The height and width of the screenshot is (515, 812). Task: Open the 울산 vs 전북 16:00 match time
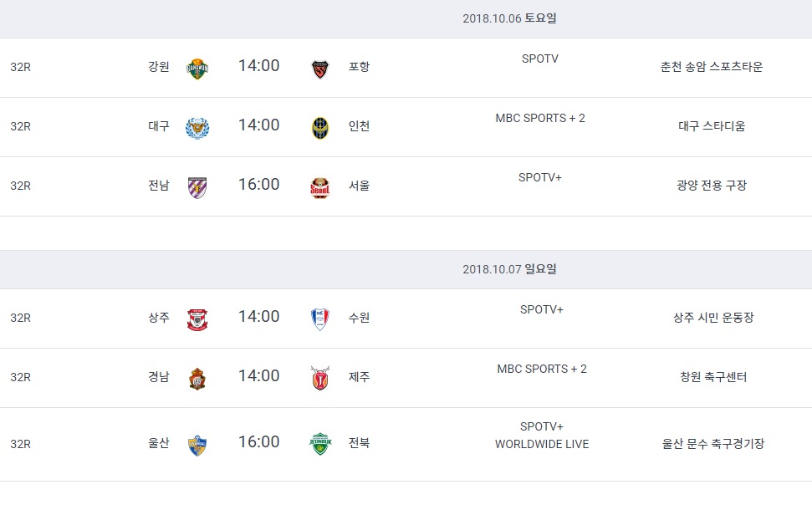pos(259,442)
